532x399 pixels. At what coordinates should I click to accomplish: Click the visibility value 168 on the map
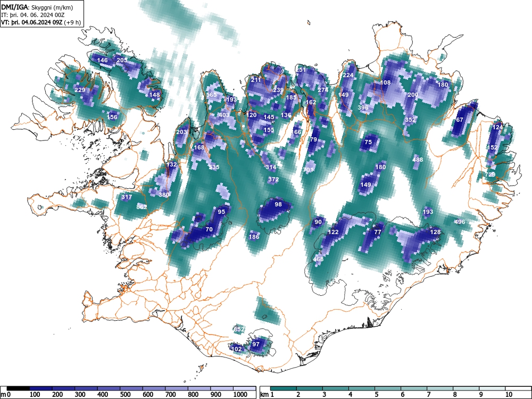(x=199, y=147)
